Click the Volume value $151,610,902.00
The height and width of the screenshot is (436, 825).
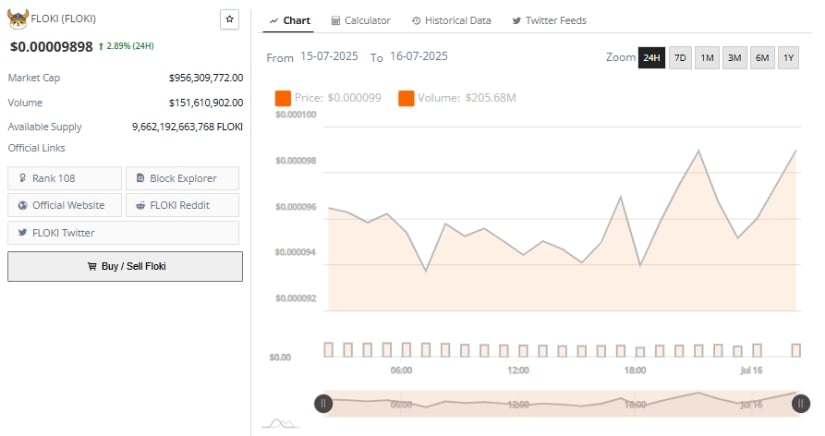click(x=206, y=103)
